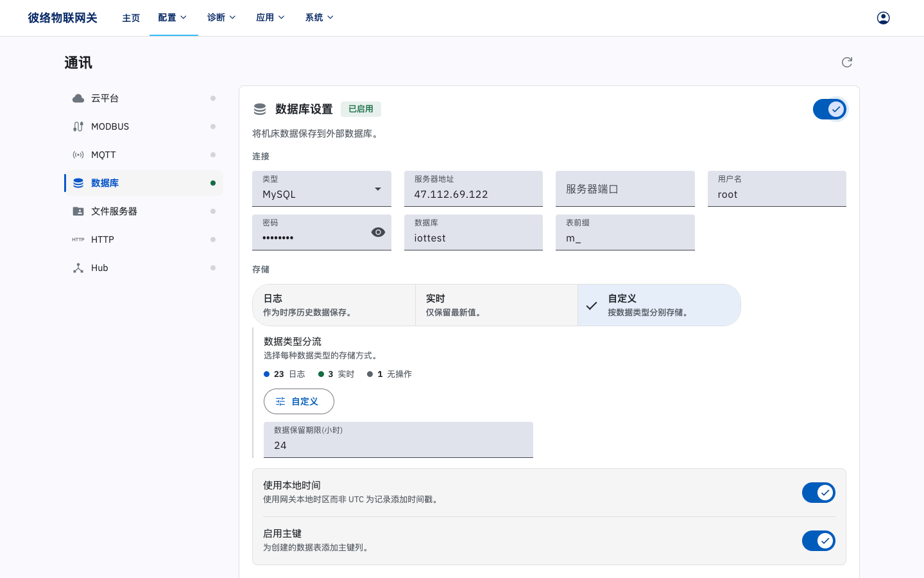Toggle the 数据库设置 main enable switch

pyautogui.click(x=830, y=109)
